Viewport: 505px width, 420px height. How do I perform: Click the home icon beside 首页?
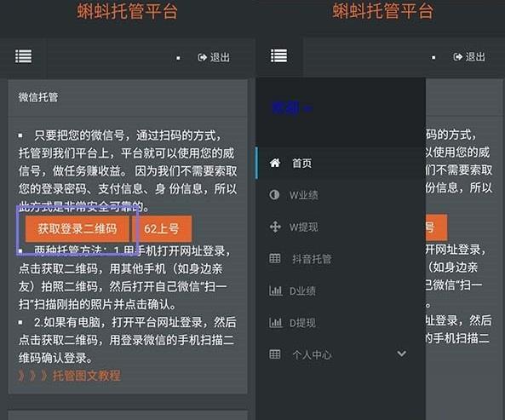(275, 163)
